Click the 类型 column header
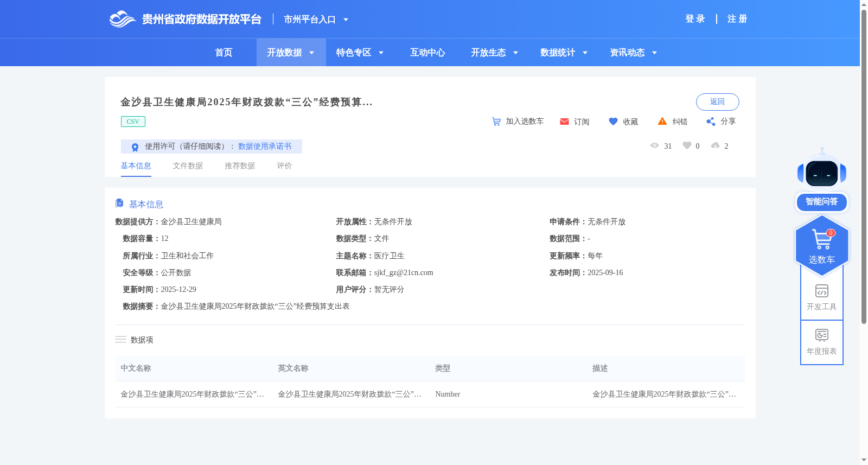 [x=443, y=368]
